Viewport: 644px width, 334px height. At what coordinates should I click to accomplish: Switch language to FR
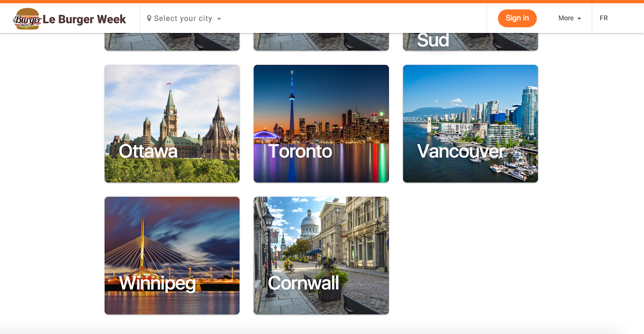[x=603, y=18]
